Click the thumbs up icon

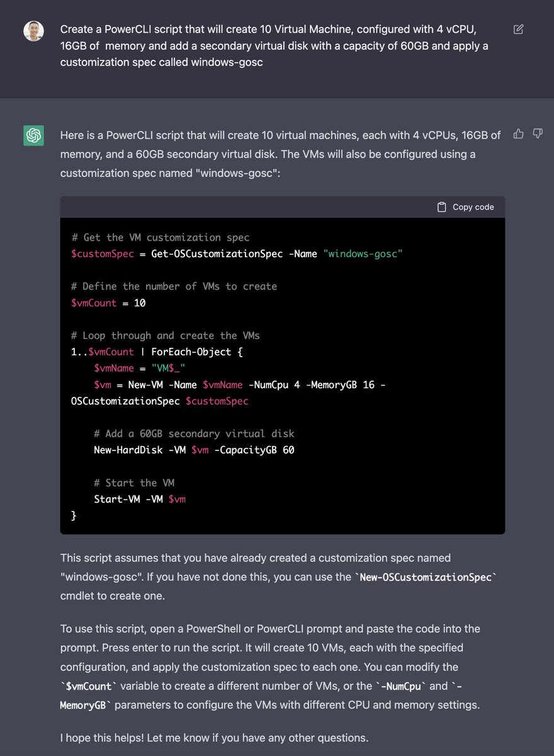[x=518, y=134]
